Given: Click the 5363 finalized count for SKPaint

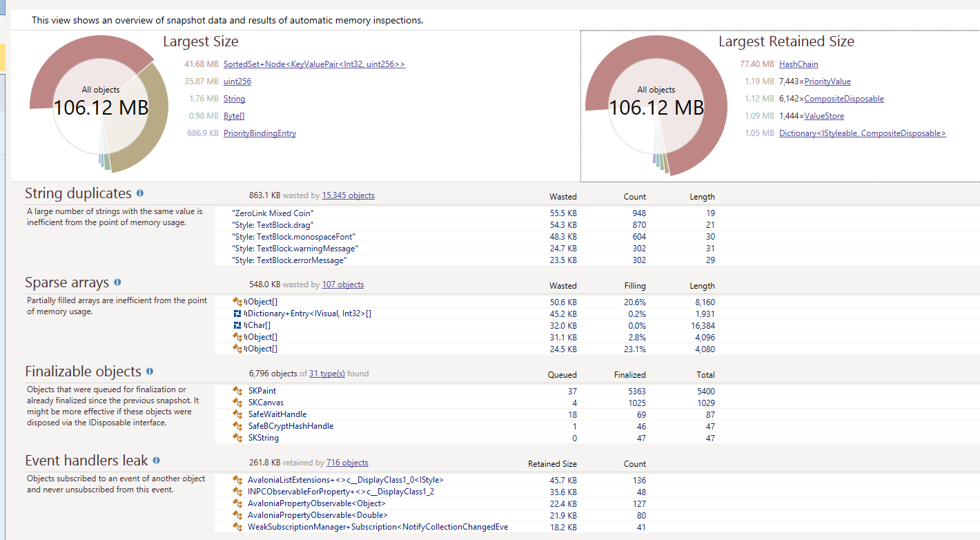Looking at the screenshot, I should (635, 391).
